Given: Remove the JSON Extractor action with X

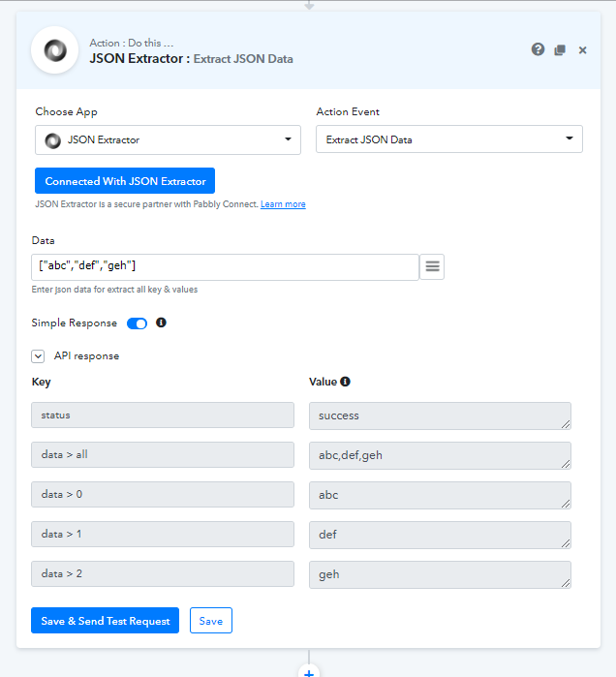Looking at the screenshot, I should pos(582,50).
